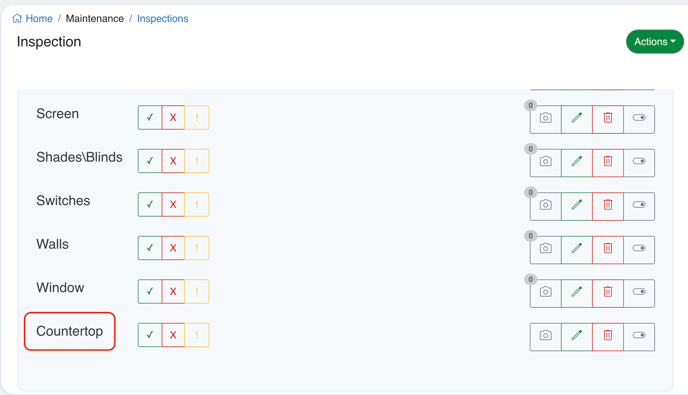Screen dimensions: 688x395
Task: Toggle the switch for Walls row
Action: 639,249
